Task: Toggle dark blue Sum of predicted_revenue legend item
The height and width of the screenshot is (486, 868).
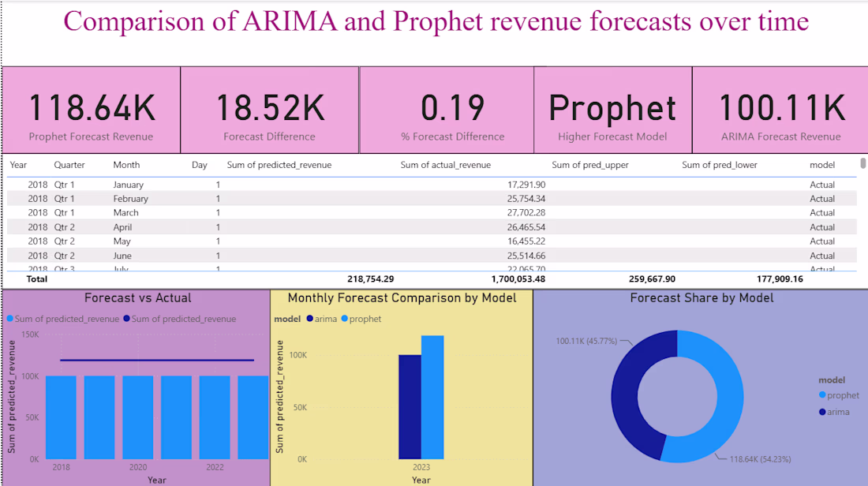Action: (x=179, y=319)
